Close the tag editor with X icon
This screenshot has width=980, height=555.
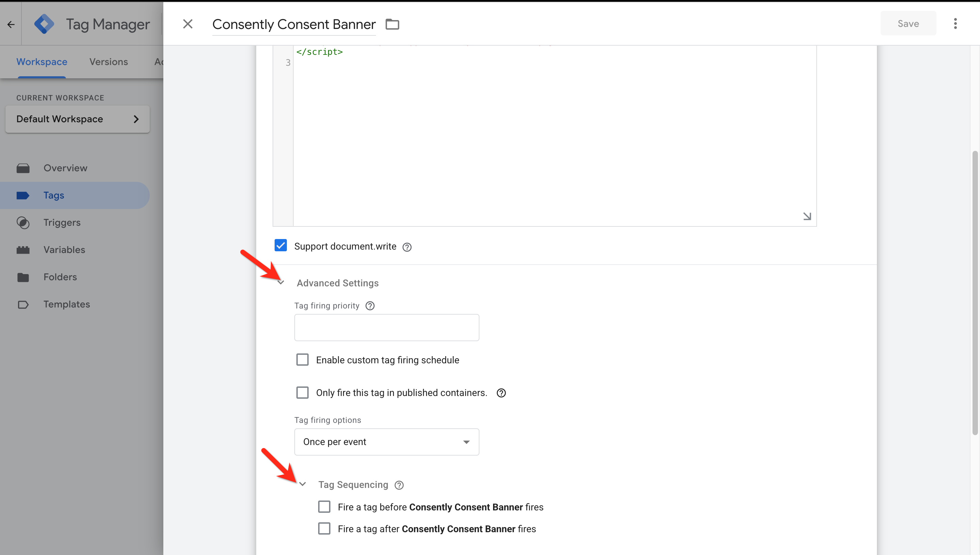click(188, 24)
